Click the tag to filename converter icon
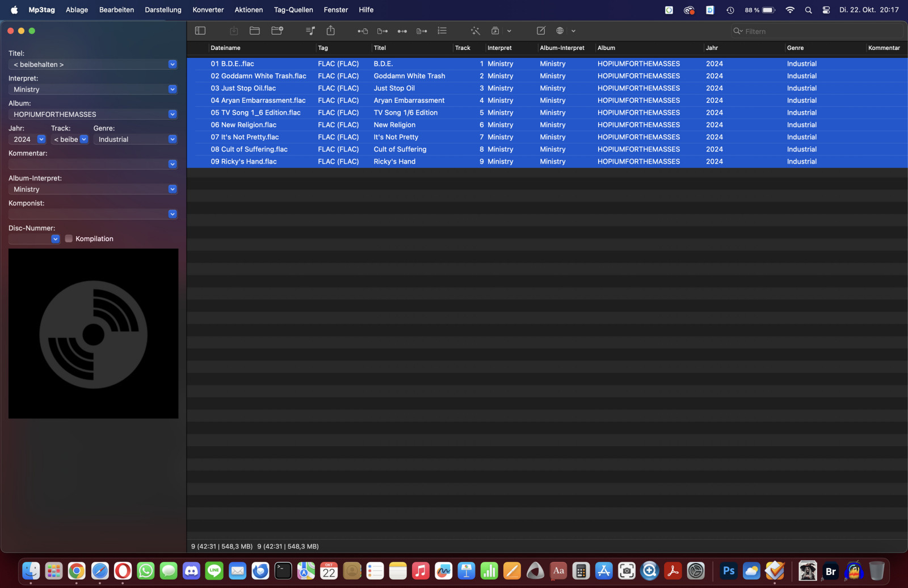This screenshot has height=588, width=908. 363,31
